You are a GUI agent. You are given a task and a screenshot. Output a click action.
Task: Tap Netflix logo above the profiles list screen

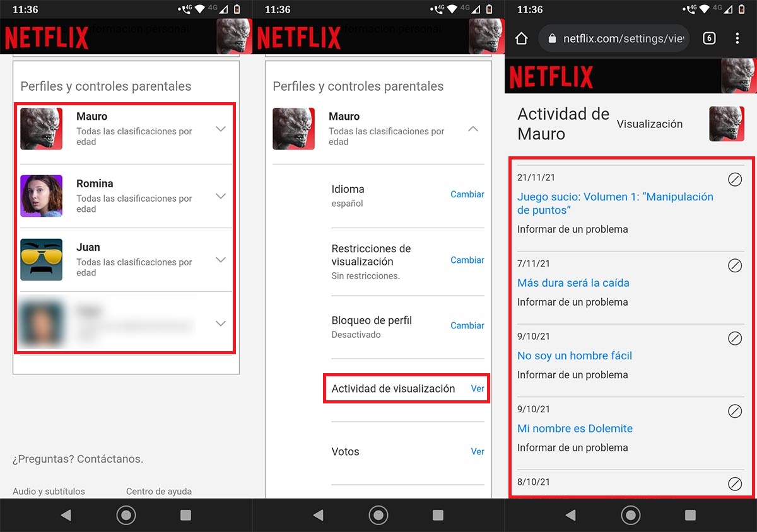pos(47,38)
